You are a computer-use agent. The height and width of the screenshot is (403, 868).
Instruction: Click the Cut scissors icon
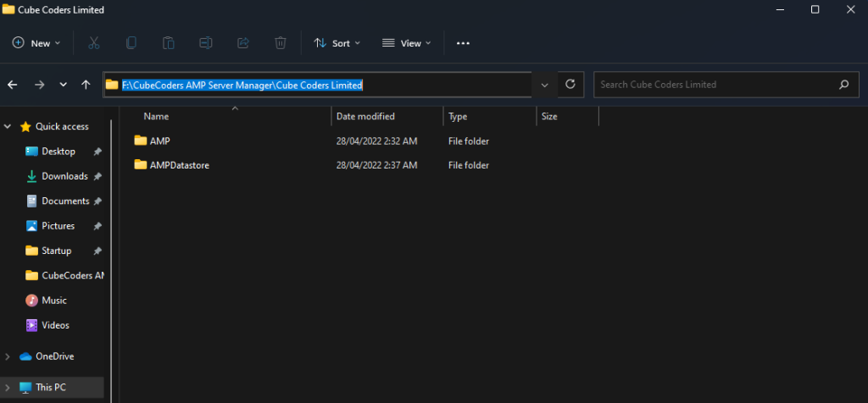click(x=93, y=43)
